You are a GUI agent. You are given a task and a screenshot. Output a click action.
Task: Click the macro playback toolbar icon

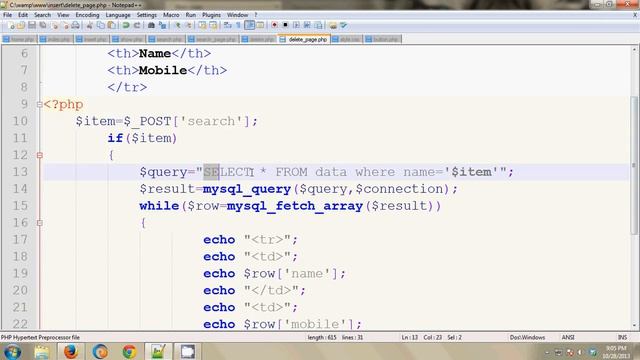(296, 25)
